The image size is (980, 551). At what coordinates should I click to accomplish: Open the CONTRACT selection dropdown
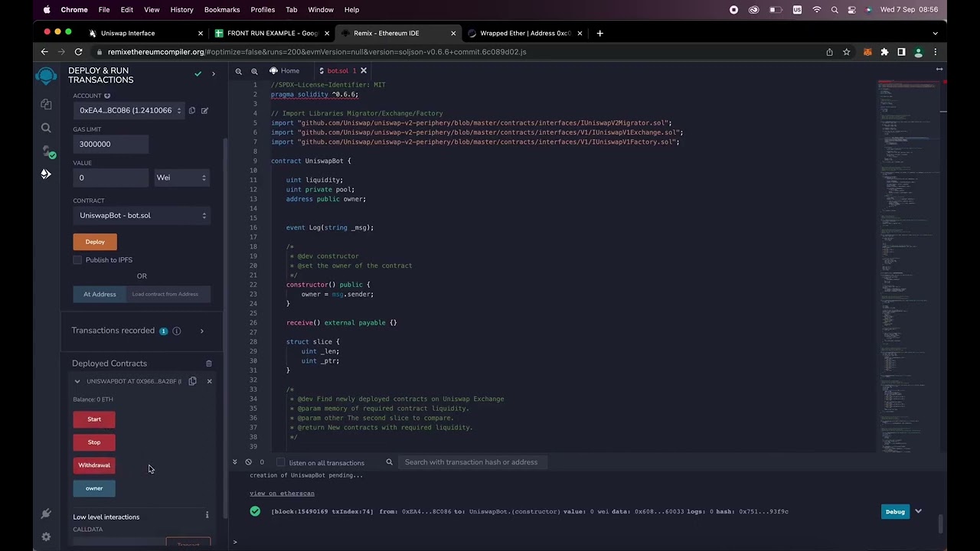click(x=142, y=215)
